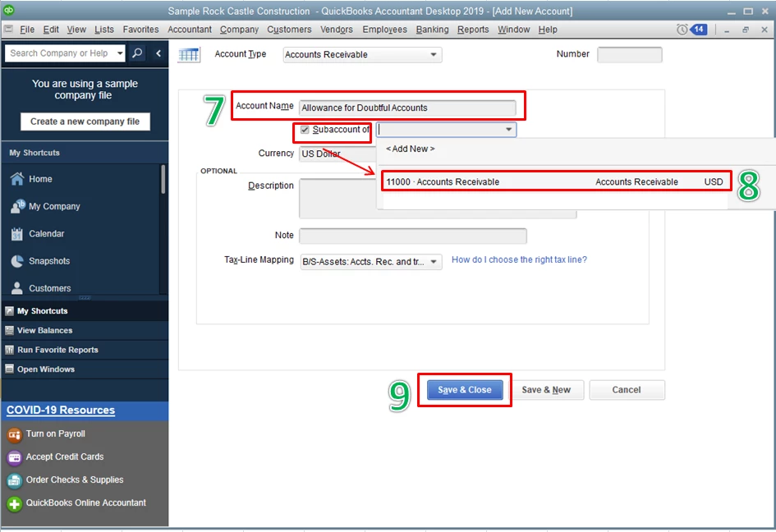Click the View Balances icon
This screenshot has height=532, width=776.
pos(9,330)
